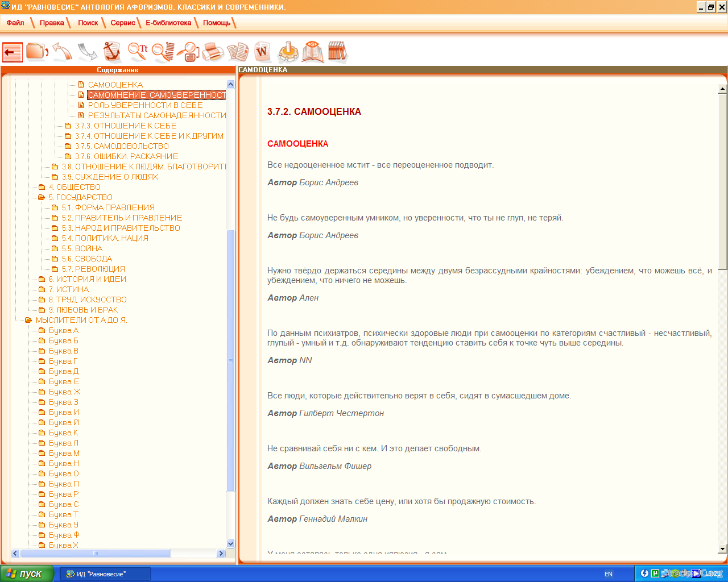Viewport: 728px width, 582px height.
Task: Click the anchor bookmark icon
Action: point(112,52)
